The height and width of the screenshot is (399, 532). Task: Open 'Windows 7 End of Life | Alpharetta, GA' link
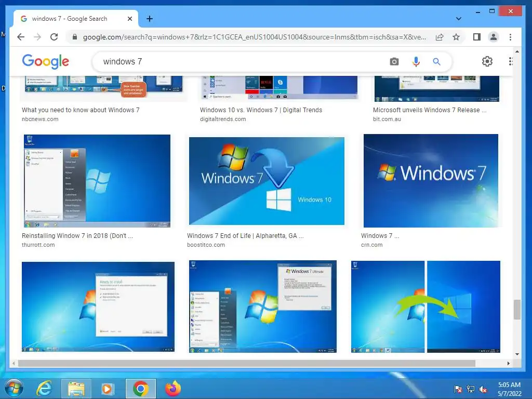point(245,235)
